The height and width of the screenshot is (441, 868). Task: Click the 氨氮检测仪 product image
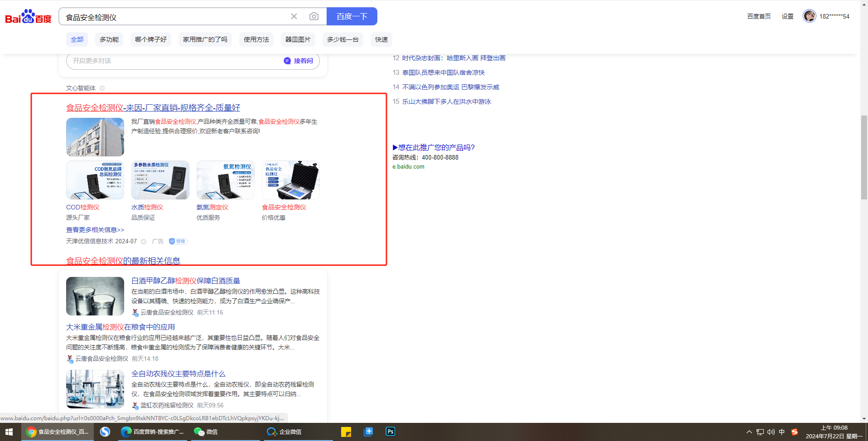[226, 180]
